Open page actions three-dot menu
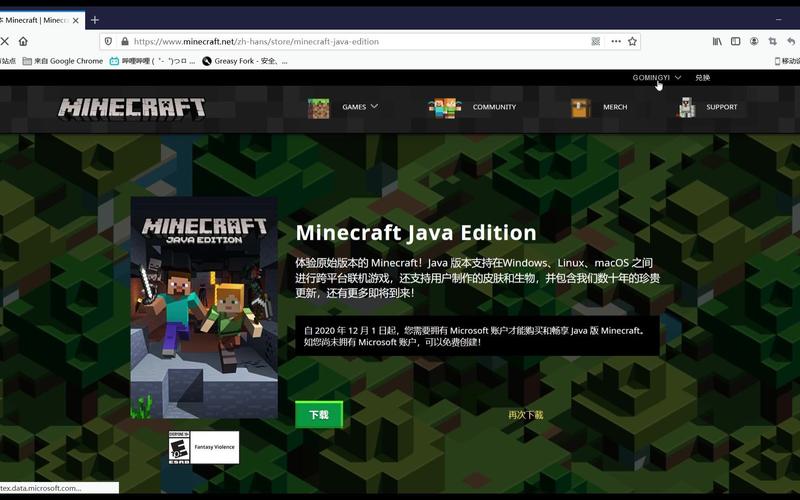 pyautogui.click(x=615, y=41)
